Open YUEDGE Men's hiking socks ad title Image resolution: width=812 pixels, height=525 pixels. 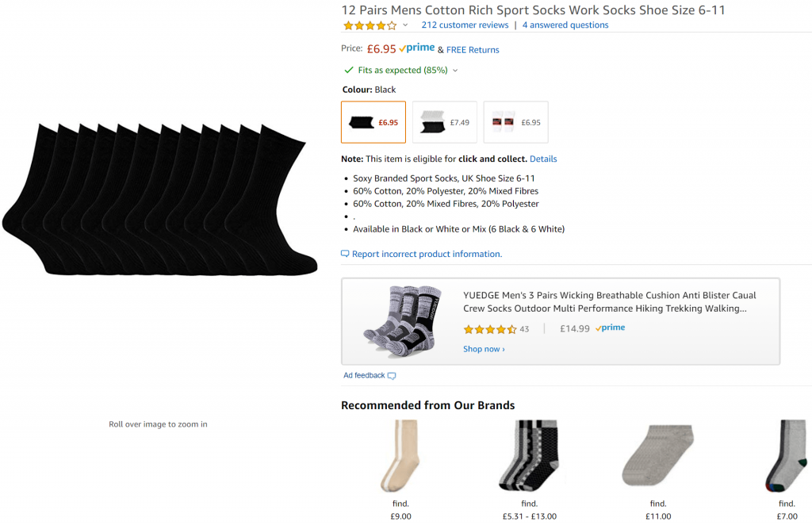pyautogui.click(x=609, y=302)
